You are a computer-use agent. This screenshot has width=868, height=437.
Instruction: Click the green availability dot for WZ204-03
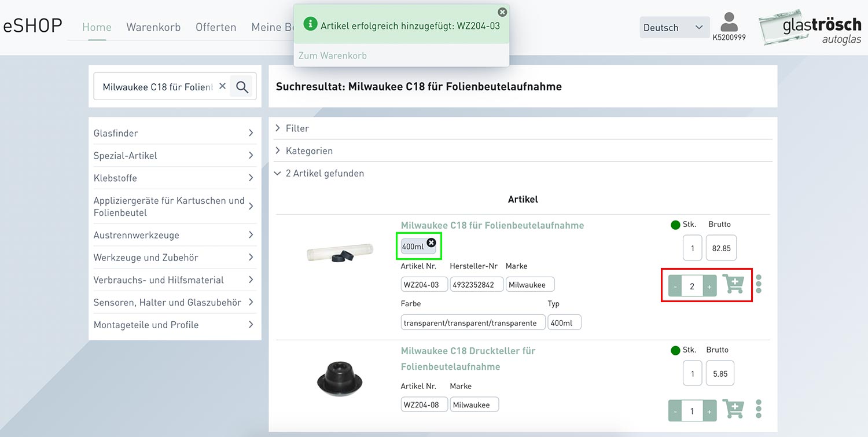tap(675, 225)
